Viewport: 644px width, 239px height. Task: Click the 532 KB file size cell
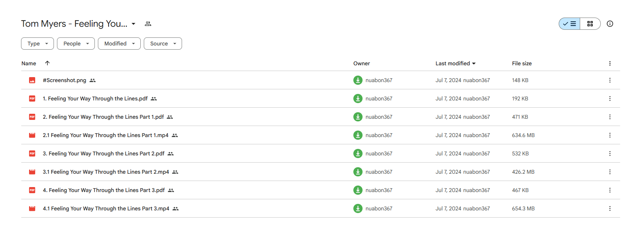(520, 153)
